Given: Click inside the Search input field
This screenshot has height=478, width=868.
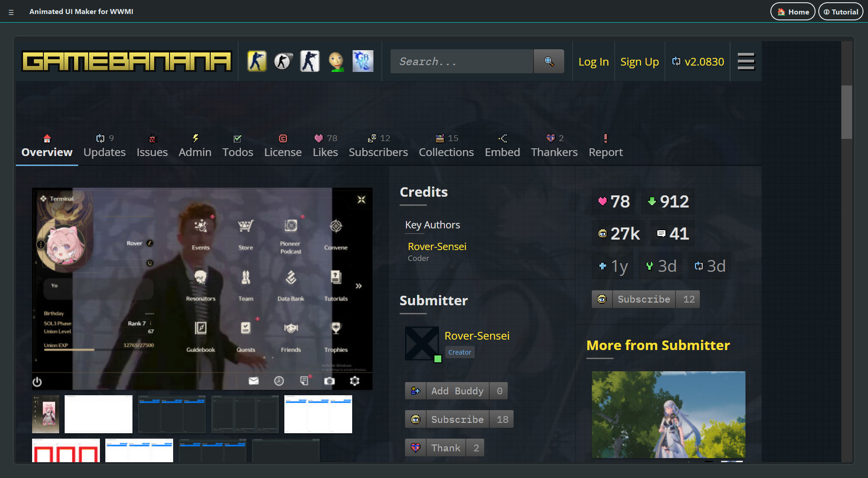Looking at the screenshot, I should [x=461, y=61].
